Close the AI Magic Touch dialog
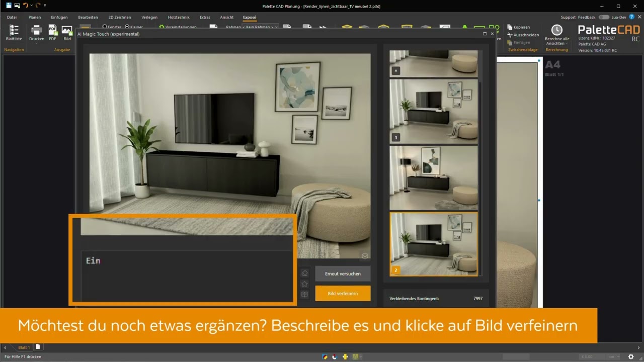This screenshot has height=362, width=644. [492, 34]
